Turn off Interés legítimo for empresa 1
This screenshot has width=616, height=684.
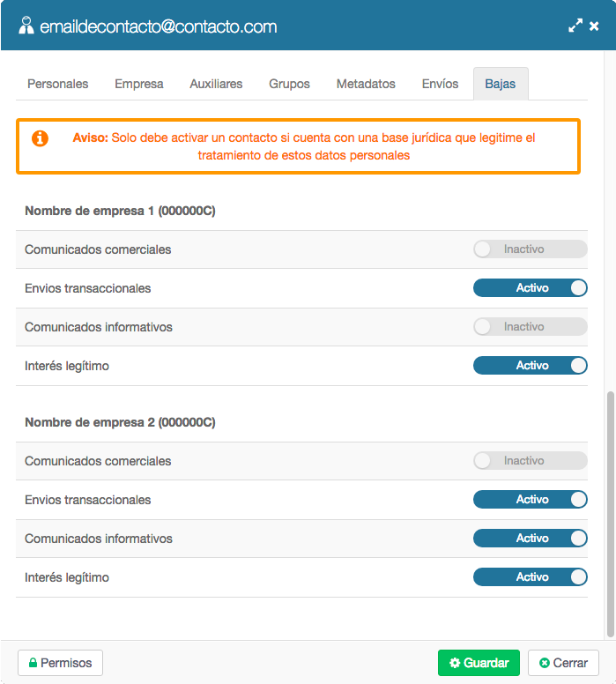coord(530,366)
